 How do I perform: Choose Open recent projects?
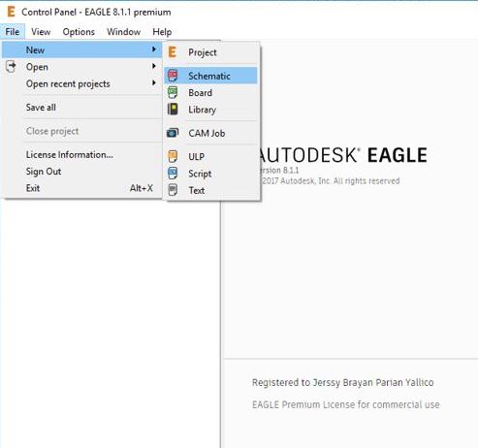(x=82, y=83)
